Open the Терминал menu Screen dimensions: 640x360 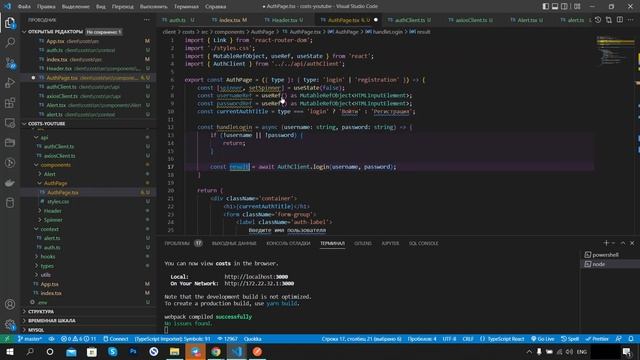[186, 7]
